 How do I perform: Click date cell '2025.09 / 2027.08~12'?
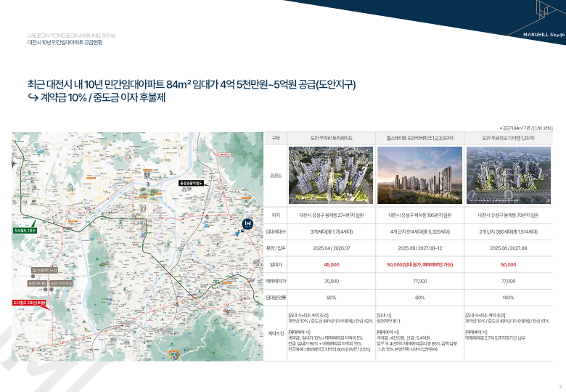(419, 248)
